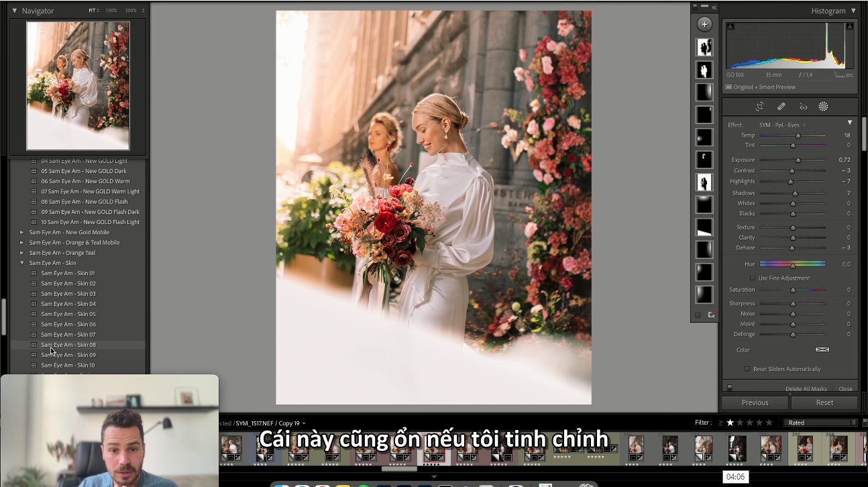Select the Healing bandage tool
This screenshot has height=487, width=868.
click(781, 107)
